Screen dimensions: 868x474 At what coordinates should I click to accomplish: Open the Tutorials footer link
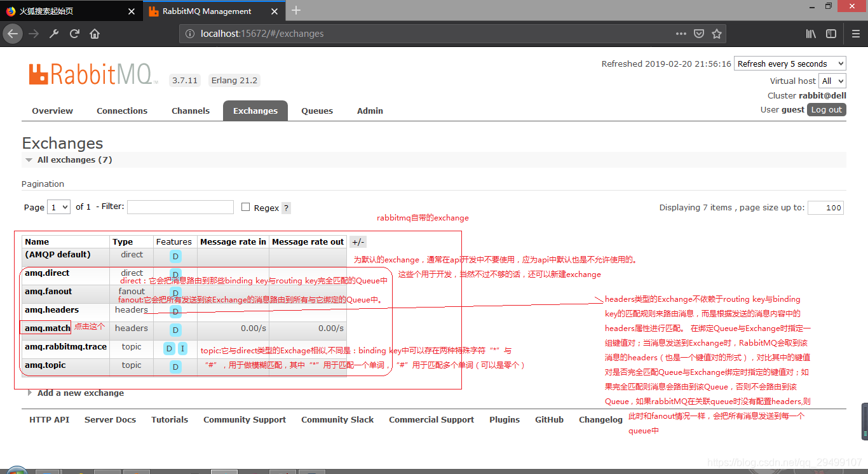(170, 419)
